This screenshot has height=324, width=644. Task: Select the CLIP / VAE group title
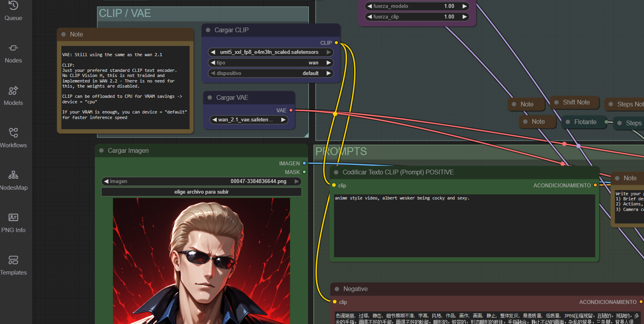click(125, 13)
